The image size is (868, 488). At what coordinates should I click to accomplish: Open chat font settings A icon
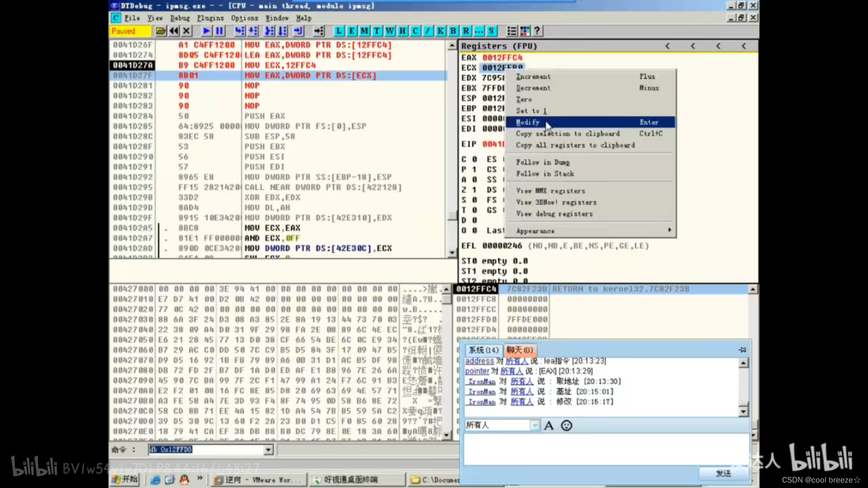click(x=549, y=426)
